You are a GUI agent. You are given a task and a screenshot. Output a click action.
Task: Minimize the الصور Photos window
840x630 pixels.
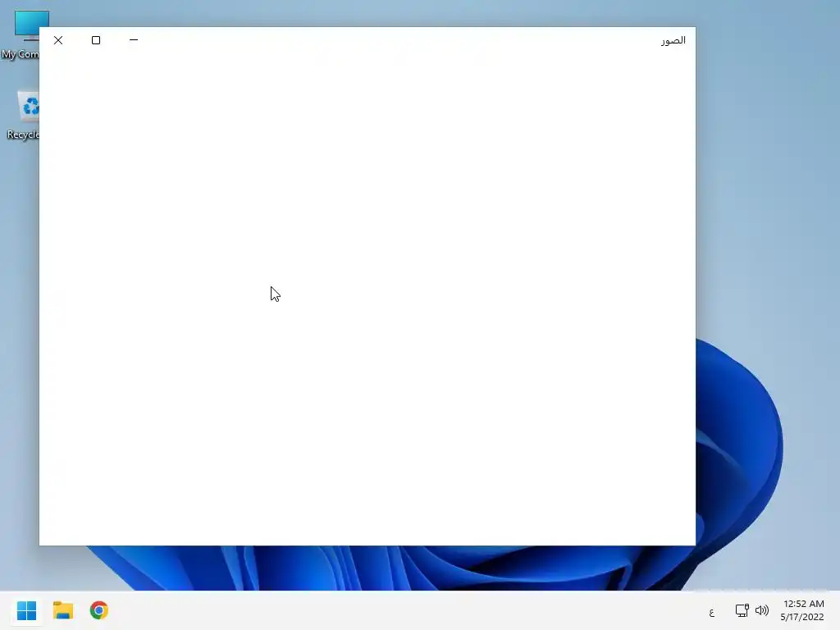(134, 40)
